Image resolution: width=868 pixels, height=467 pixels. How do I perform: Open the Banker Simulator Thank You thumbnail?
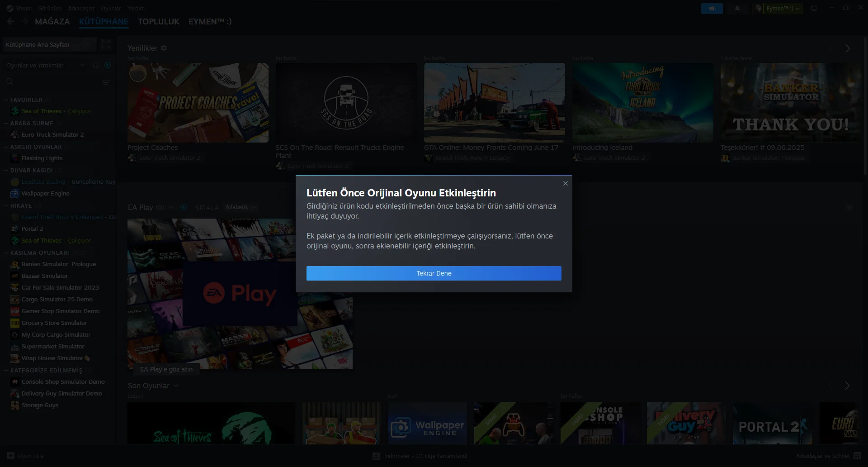point(791,103)
